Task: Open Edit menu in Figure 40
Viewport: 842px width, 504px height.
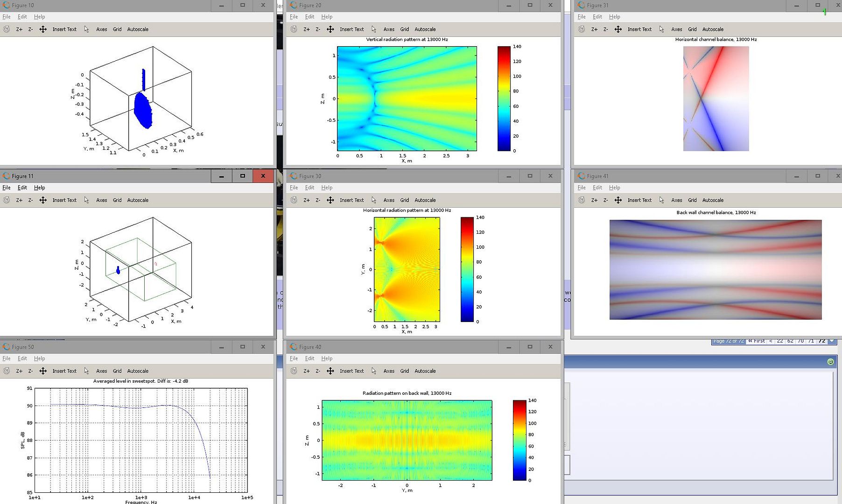Action: click(309, 358)
